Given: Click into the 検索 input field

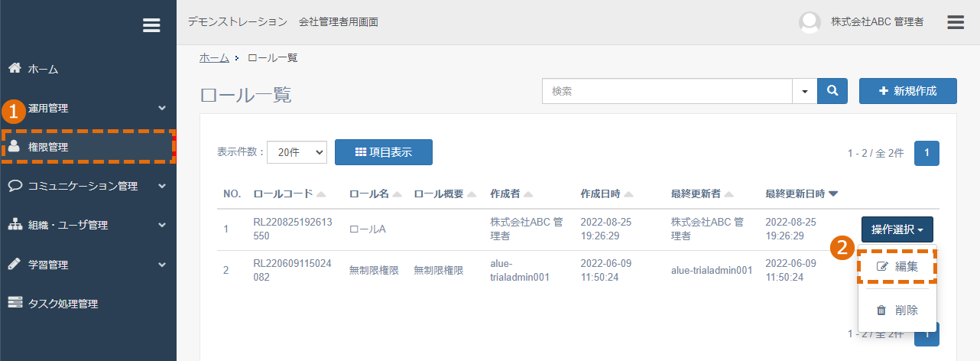Looking at the screenshot, I should point(667,90).
